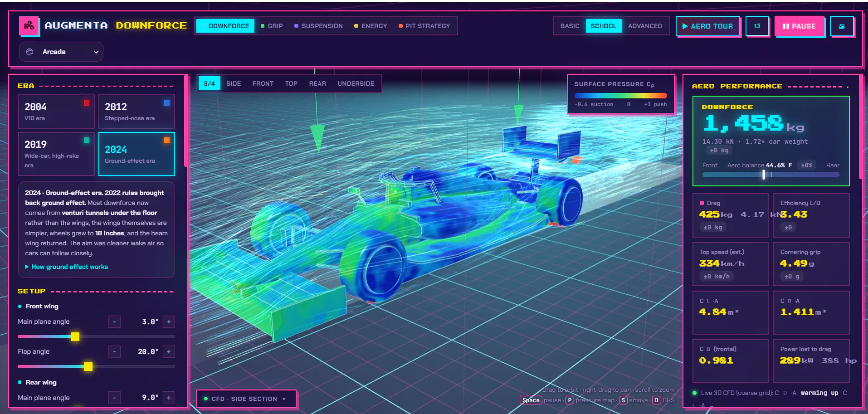Click the Top speed 334 km/h card
The width and height of the screenshot is (868, 414).
730,264
